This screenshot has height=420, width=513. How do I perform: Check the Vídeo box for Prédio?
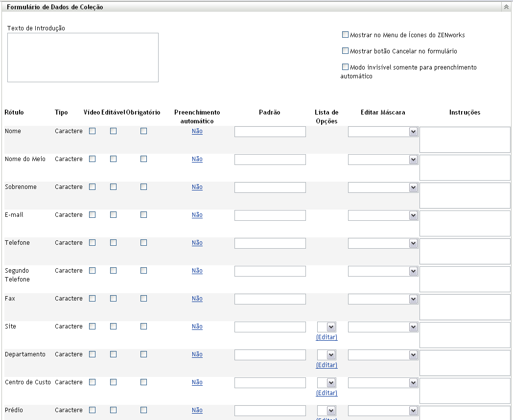tap(92, 410)
